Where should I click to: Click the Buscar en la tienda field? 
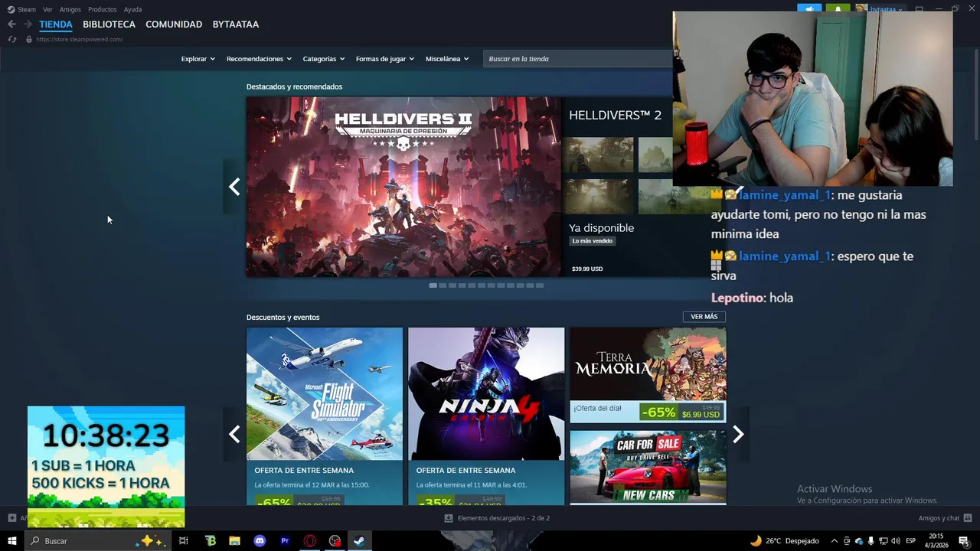point(578,59)
